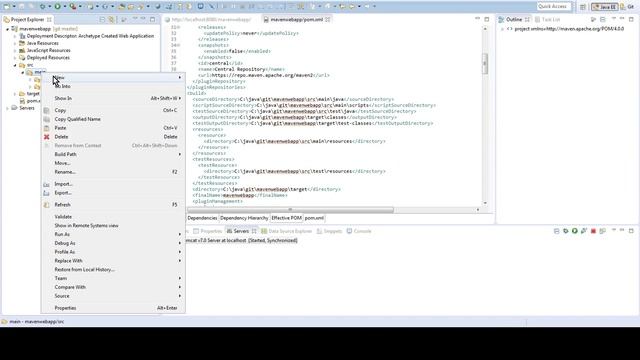Open Build Path submenu
640x360 pixels.
(x=113, y=154)
